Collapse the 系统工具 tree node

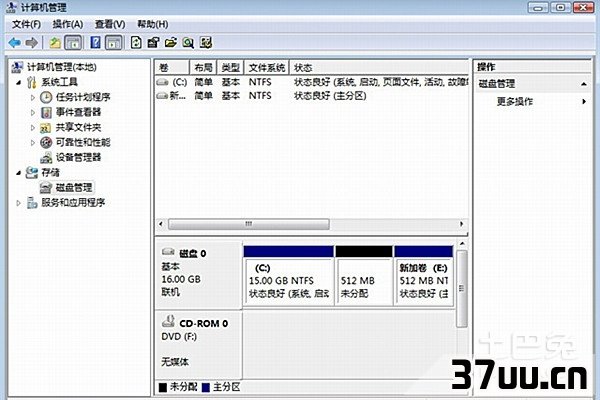(x=18, y=82)
